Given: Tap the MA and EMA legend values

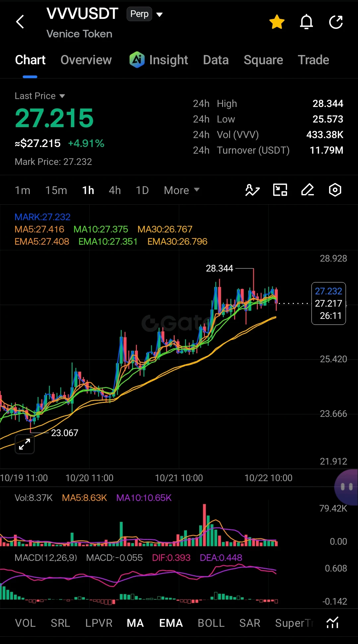Looking at the screenshot, I should (x=111, y=235).
